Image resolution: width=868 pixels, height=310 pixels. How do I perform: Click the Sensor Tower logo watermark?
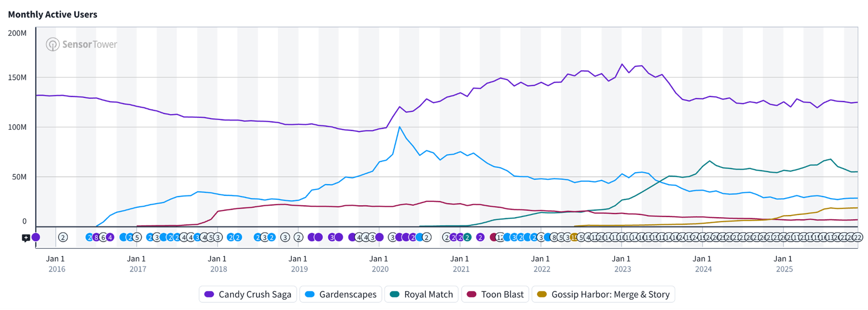click(82, 45)
